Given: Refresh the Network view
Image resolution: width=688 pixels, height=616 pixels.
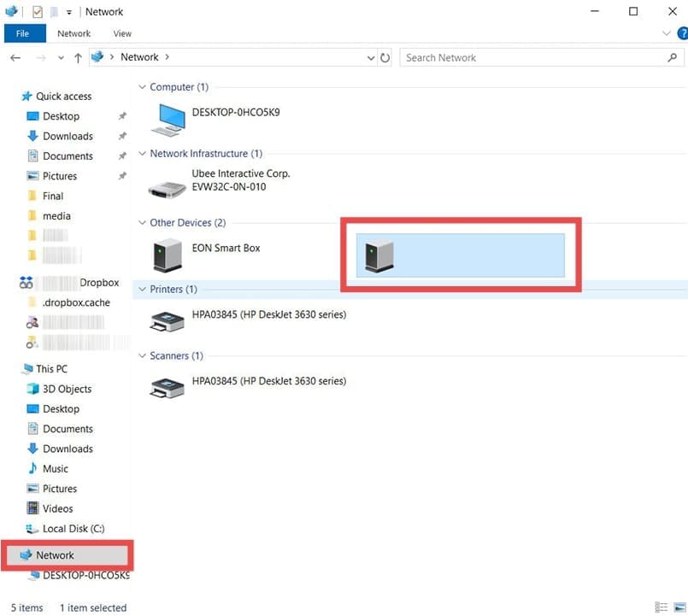Looking at the screenshot, I should pyautogui.click(x=385, y=58).
